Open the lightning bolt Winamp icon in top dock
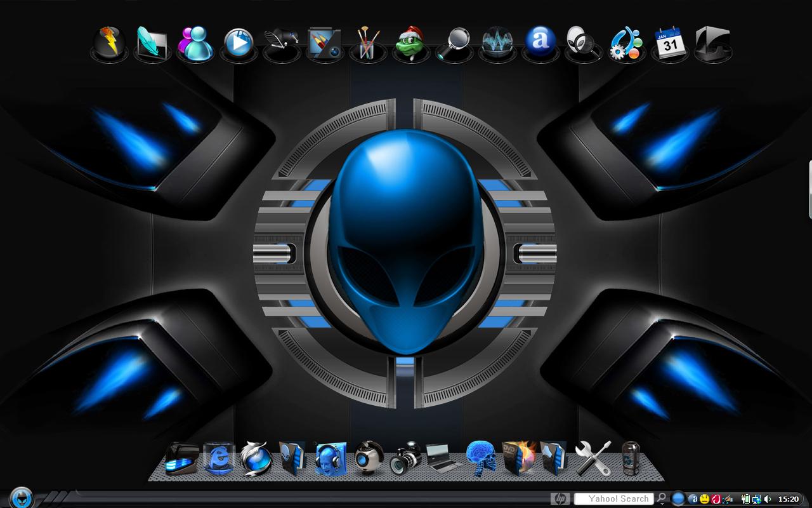 (x=110, y=43)
